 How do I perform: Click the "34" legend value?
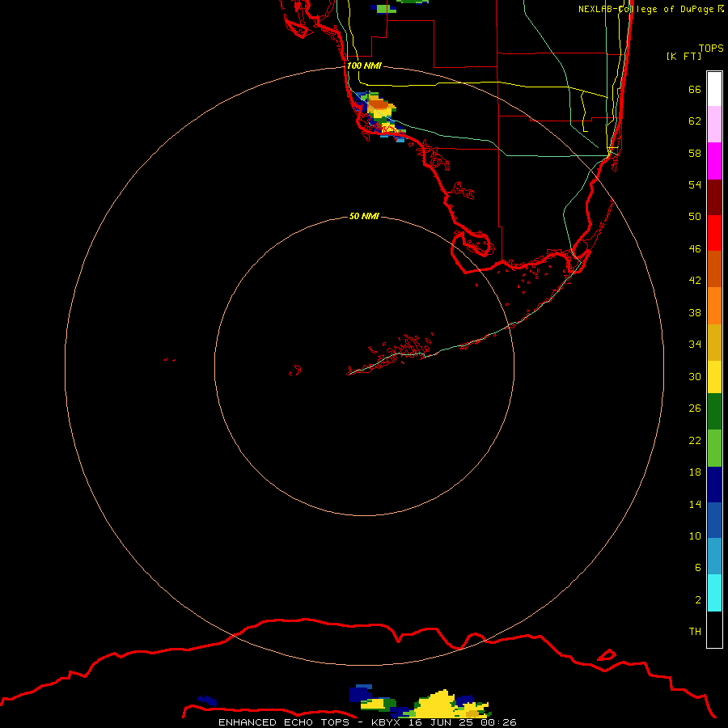695,345
